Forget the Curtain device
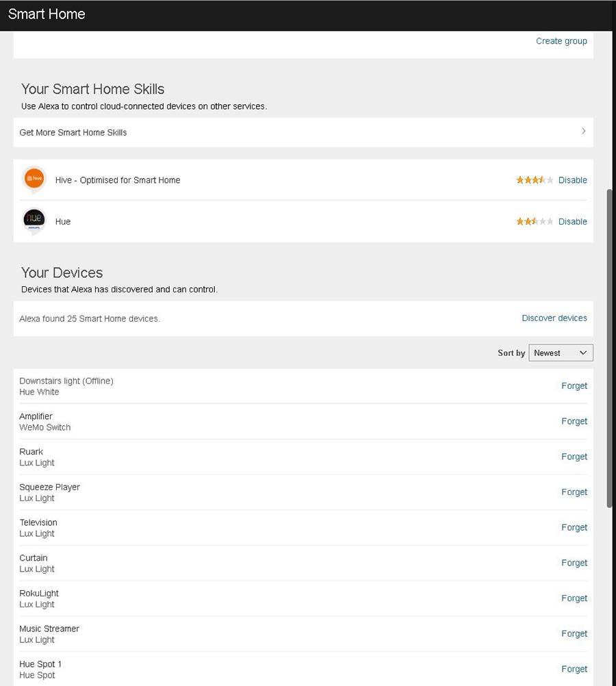This screenshot has height=686, width=616. click(x=574, y=563)
